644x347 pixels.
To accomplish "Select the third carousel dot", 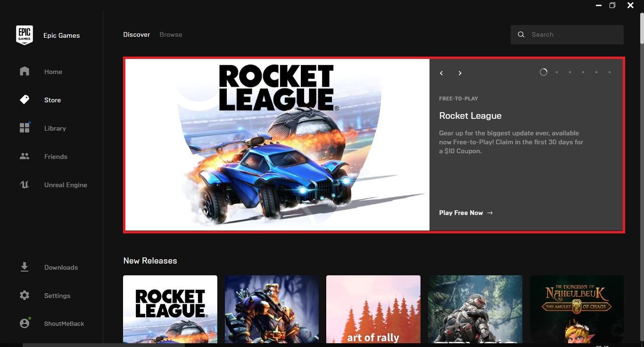I will click(570, 72).
